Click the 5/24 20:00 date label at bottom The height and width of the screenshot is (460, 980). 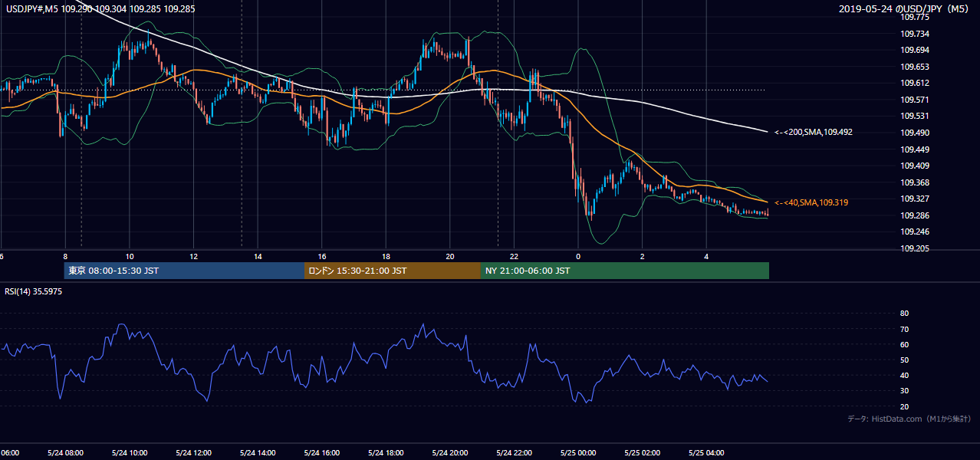pos(450,452)
